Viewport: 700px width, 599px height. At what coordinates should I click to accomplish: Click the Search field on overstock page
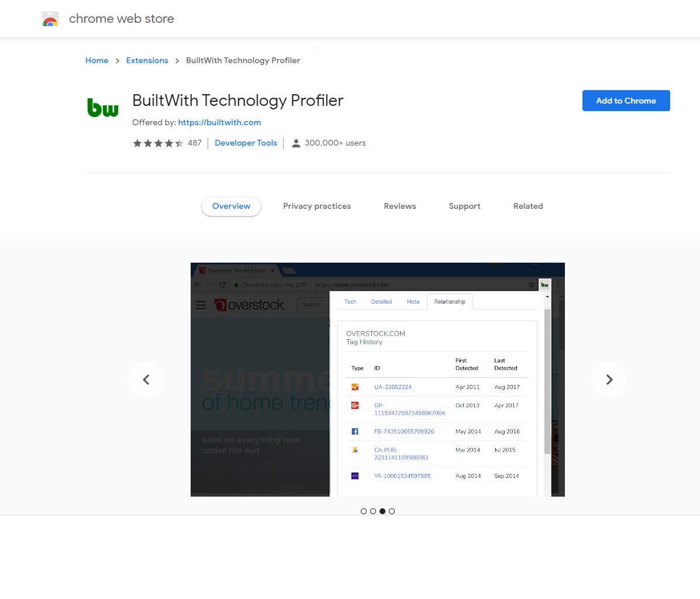click(x=313, y=305)
